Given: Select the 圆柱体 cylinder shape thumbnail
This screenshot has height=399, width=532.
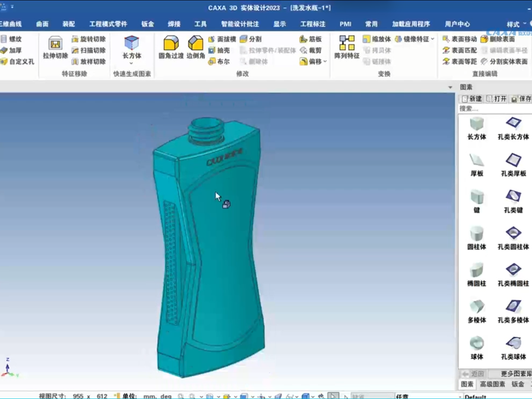Looking at the screenshot, I should click(477, 237).
